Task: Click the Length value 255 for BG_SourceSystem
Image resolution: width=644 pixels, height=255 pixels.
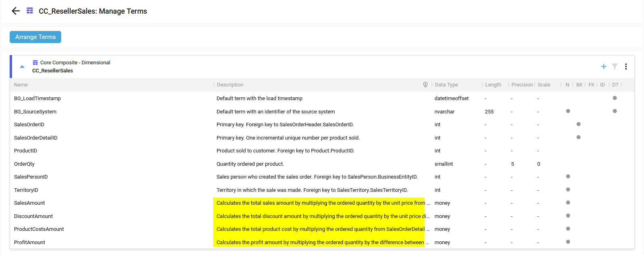Action: [489, 112]
